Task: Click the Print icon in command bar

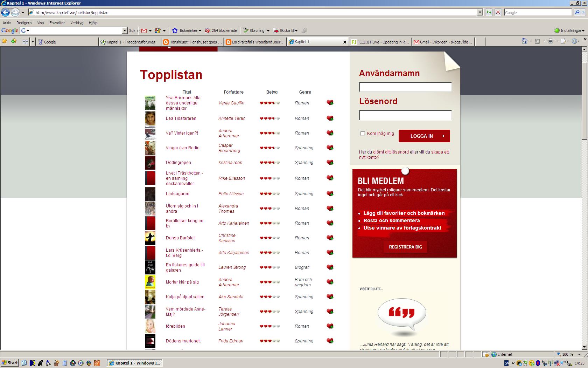Action: point(550,41)
